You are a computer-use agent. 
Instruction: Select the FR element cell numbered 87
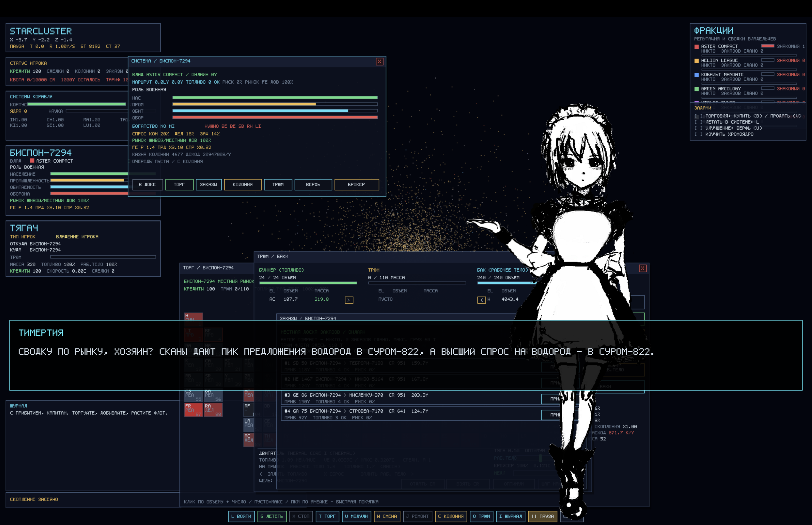pyautogui.click(x=194, y=410)
